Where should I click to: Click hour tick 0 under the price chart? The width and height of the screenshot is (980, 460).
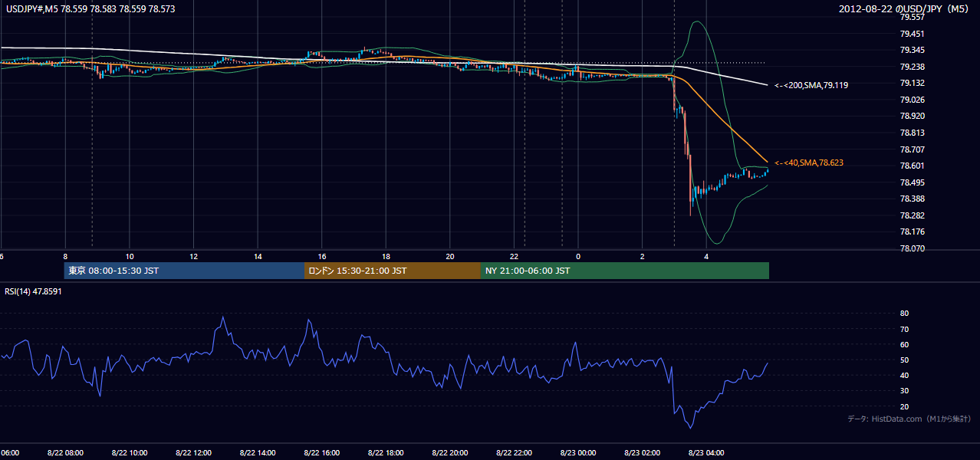(x=578, y=256)
